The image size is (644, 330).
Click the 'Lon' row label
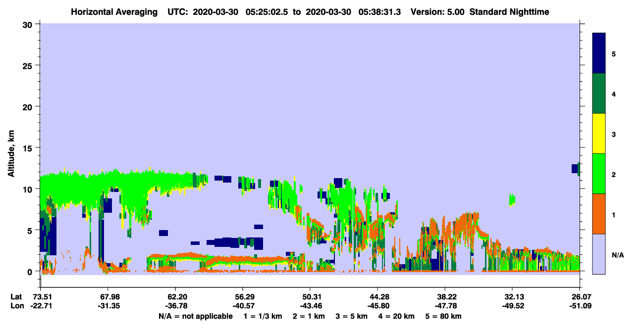pyautogui.click(x=16, y=306)
